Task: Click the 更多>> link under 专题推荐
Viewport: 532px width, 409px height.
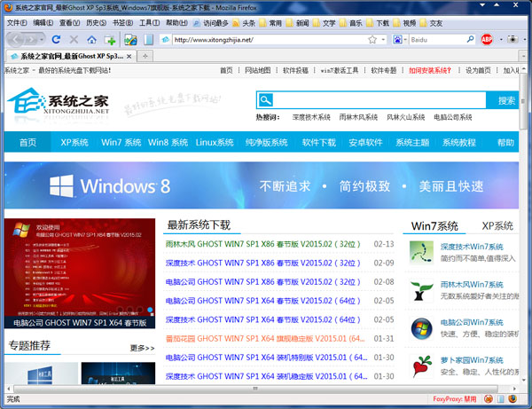Action: (142, 348)
